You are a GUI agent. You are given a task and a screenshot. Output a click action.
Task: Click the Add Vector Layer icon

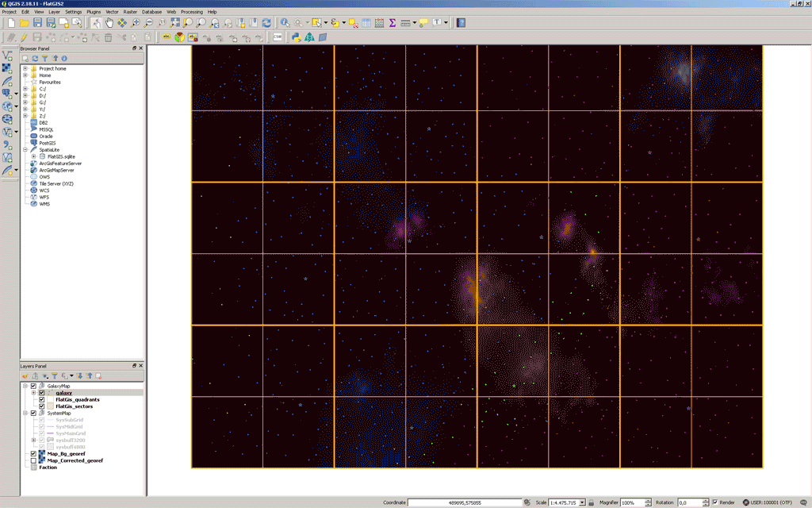pos(8,56)
